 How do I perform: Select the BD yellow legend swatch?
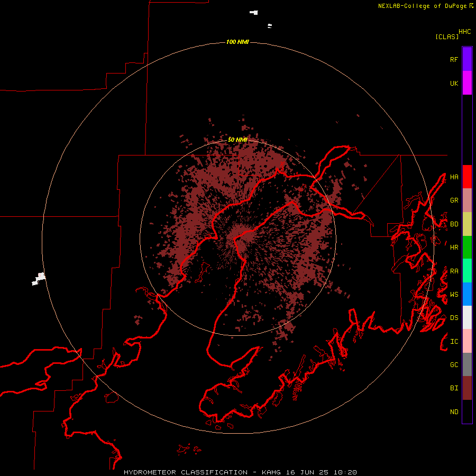pos(467,224)
